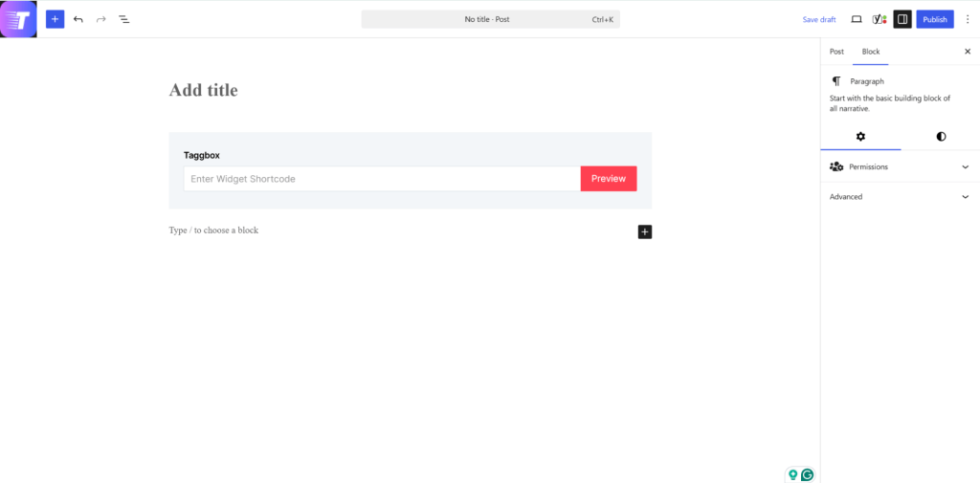Open the block inserter with the blue plus button
Viewport: 980px width, 483px height.
(55, 19)
